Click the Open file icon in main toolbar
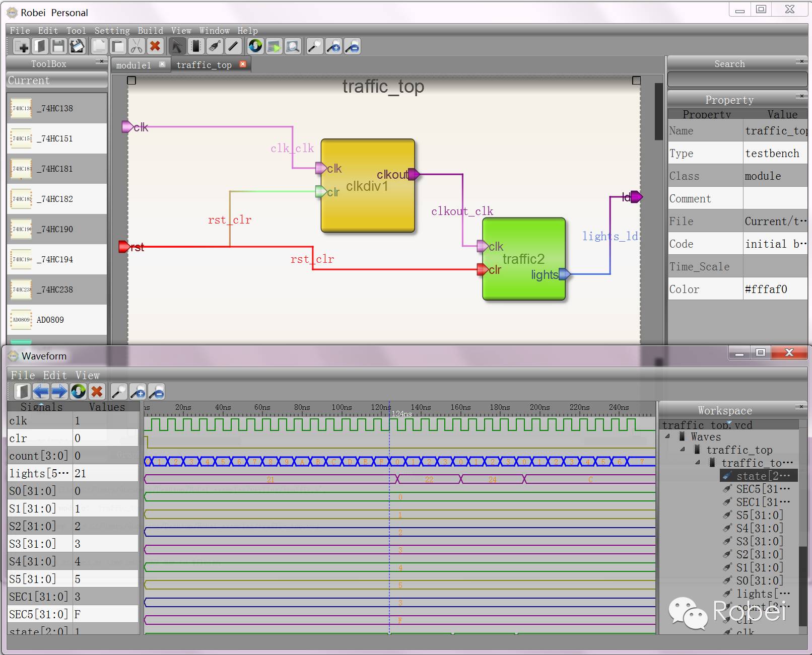Viewport: 812px width, 655px height. 40,47
